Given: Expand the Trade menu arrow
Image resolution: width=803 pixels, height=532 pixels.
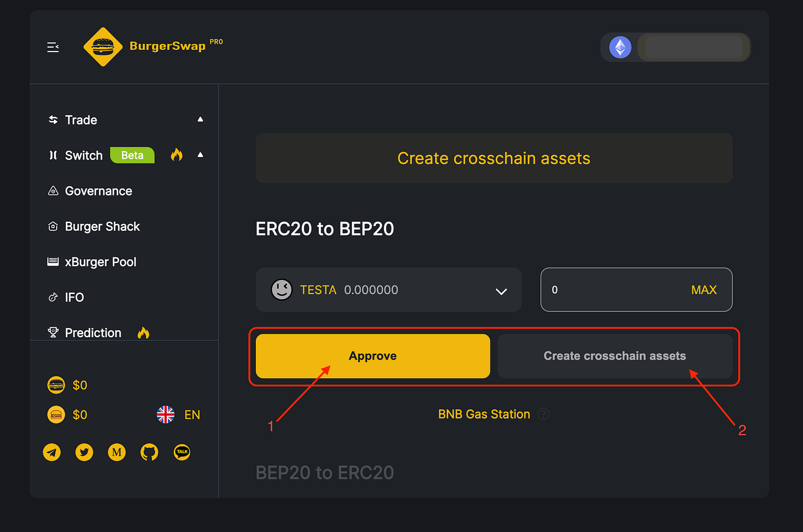Looking at the screenshot, I should pyautogui.click(x=200, y=119).
